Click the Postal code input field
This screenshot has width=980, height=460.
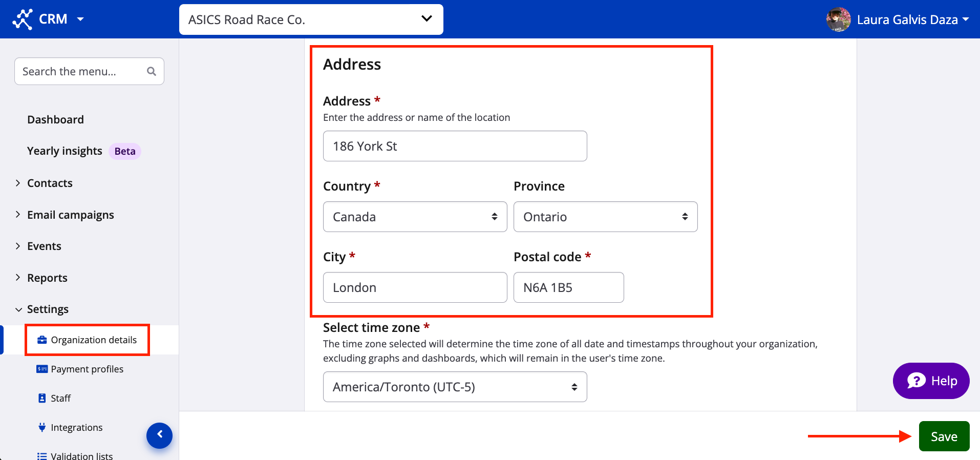[x=568, y=287]
